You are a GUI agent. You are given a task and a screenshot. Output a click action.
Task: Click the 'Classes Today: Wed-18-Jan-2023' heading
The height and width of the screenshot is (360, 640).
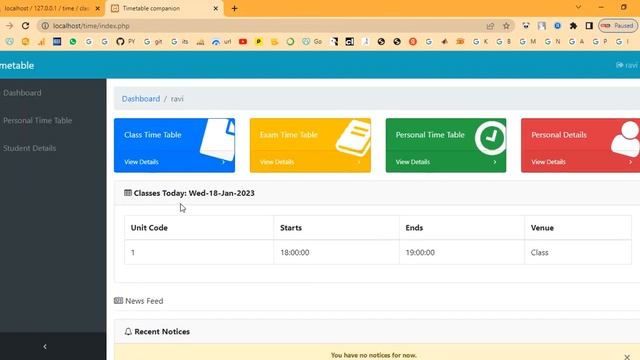coord(194,193)
